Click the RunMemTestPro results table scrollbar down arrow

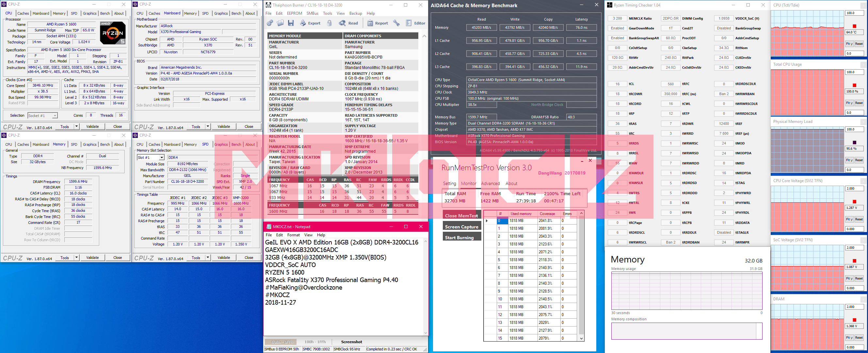click(581, 338)
